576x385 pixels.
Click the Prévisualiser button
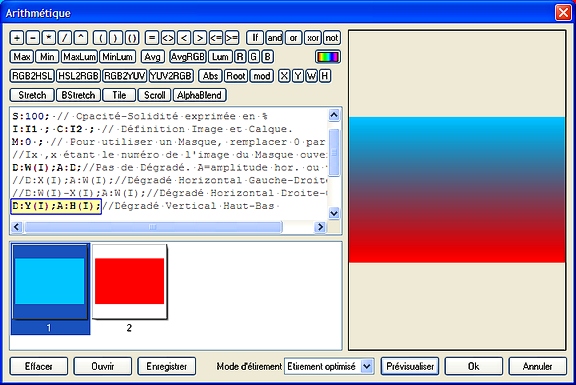pyautogui.click(x=410, y=366)
